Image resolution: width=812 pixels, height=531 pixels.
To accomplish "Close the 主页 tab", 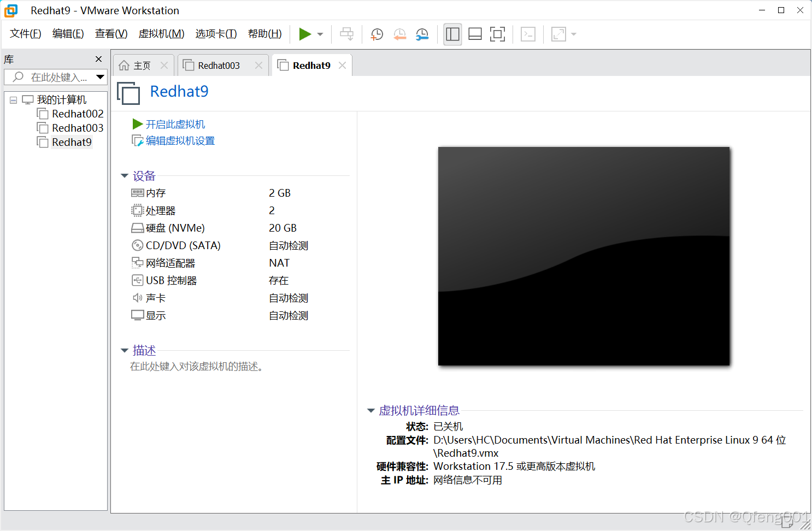I will pos(164,66).
